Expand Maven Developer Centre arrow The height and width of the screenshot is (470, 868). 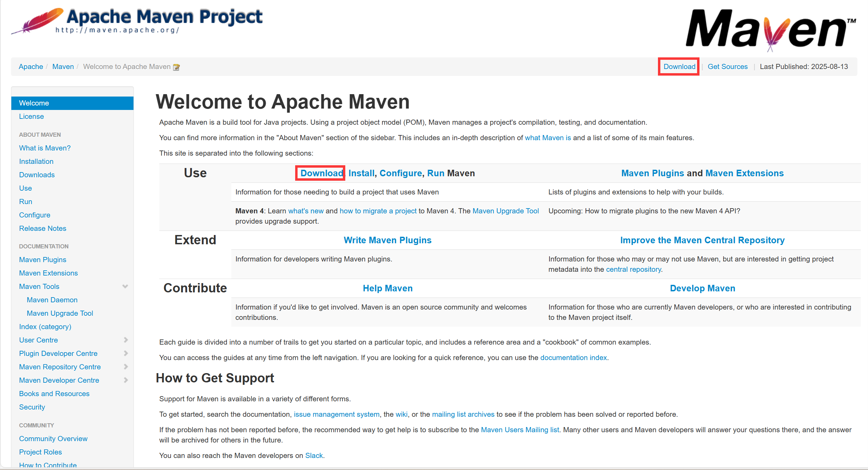(x=126, y=380)
